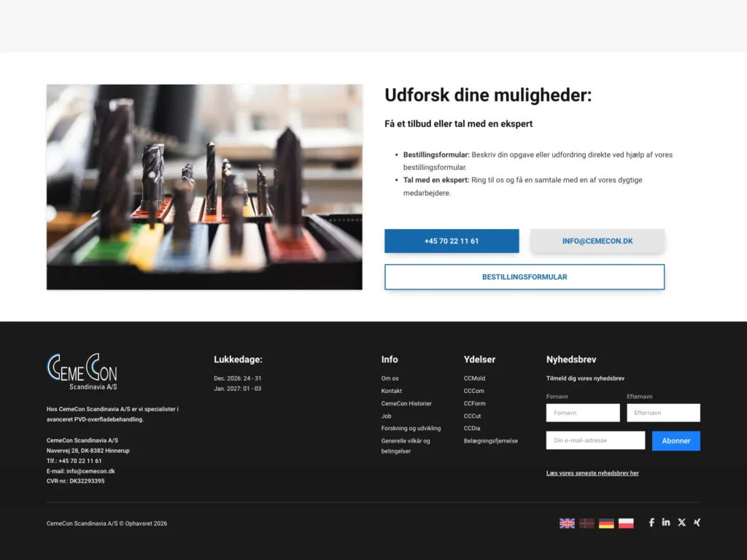Click 'CVR-nr.: DK32293395' text
The height and width of the screenshot is (560, 747).
pyautogui.click(x=76, y=481)
